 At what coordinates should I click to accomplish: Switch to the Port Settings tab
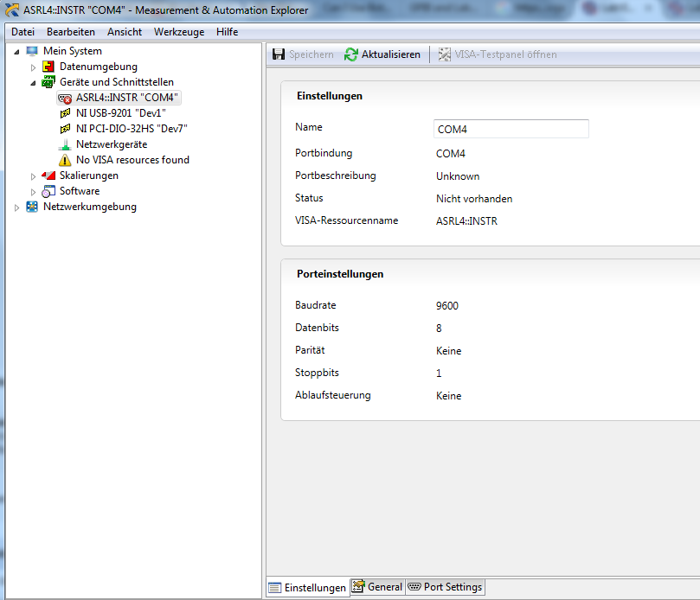pos(446,587)
